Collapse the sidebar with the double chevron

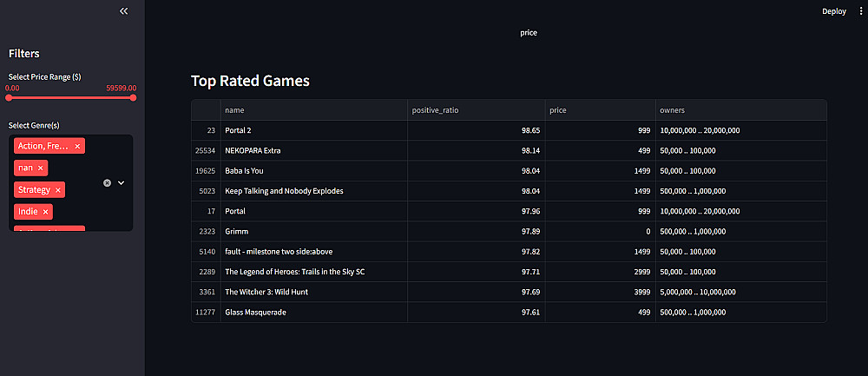[123, 11]
